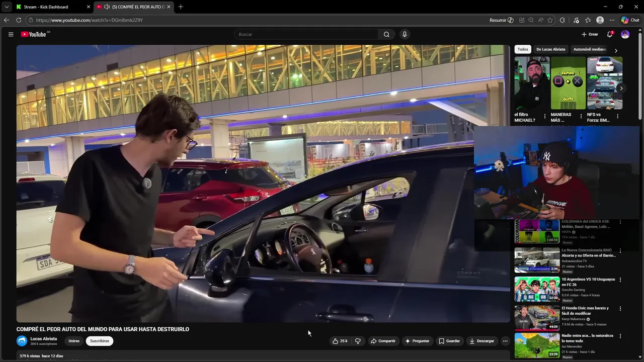
Task: Mute tab via speaker icon on YouTube tab
Action: (x=107, y=7)
